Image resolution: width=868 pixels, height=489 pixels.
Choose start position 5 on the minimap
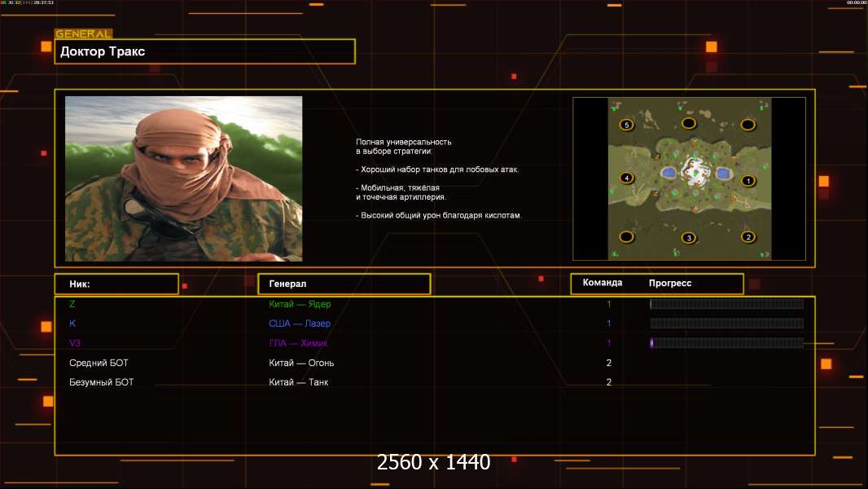(626, 125)
